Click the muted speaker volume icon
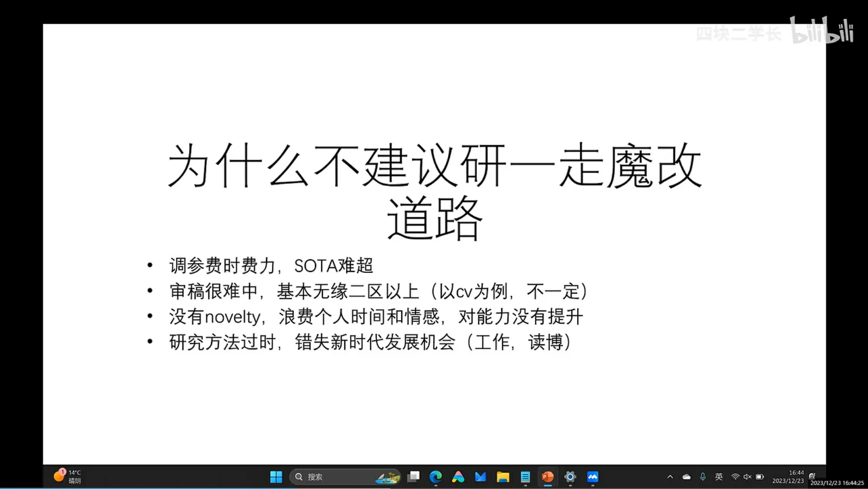The height and width of the screenshot is (489, 868). click(x=747, y=477)
